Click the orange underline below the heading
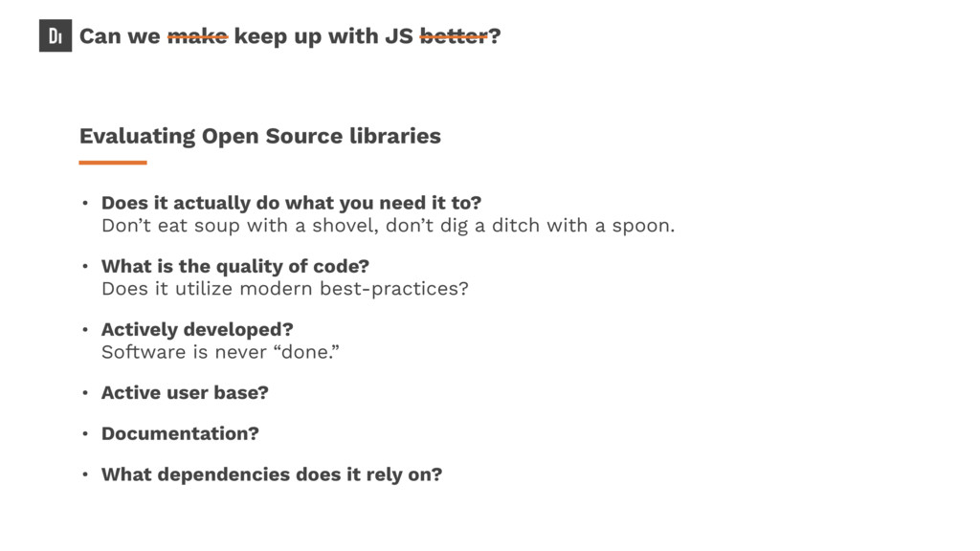The image size is (980, 551). [x=113, y=163]
